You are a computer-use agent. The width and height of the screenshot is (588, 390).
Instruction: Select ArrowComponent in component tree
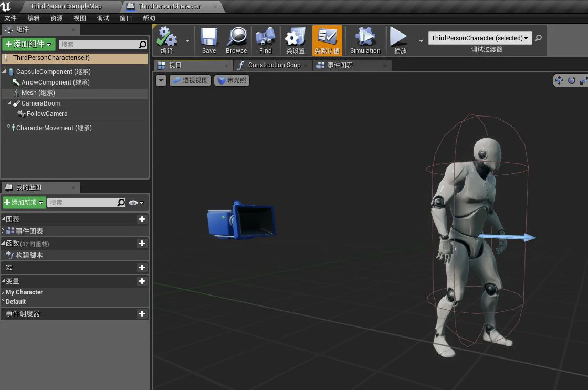(x=55, y=82)
